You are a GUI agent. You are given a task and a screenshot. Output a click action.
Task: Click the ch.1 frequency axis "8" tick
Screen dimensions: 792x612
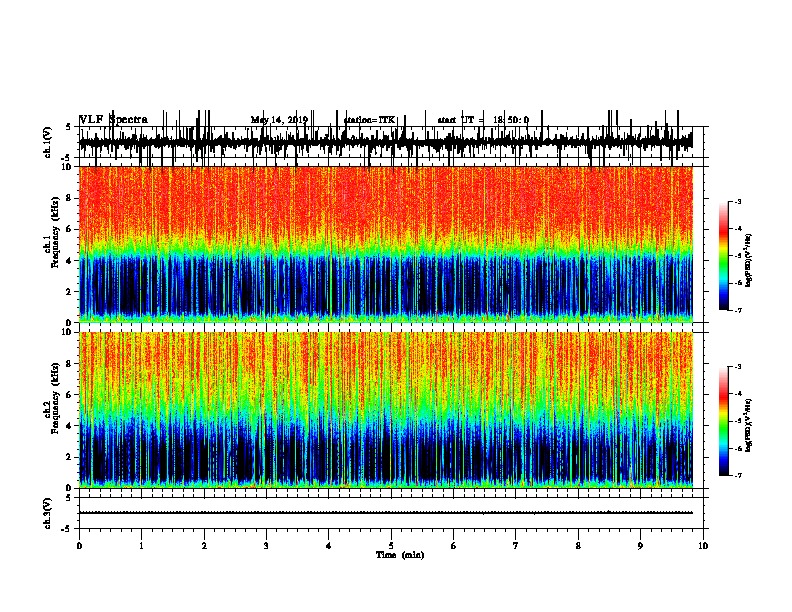(70, 198)
